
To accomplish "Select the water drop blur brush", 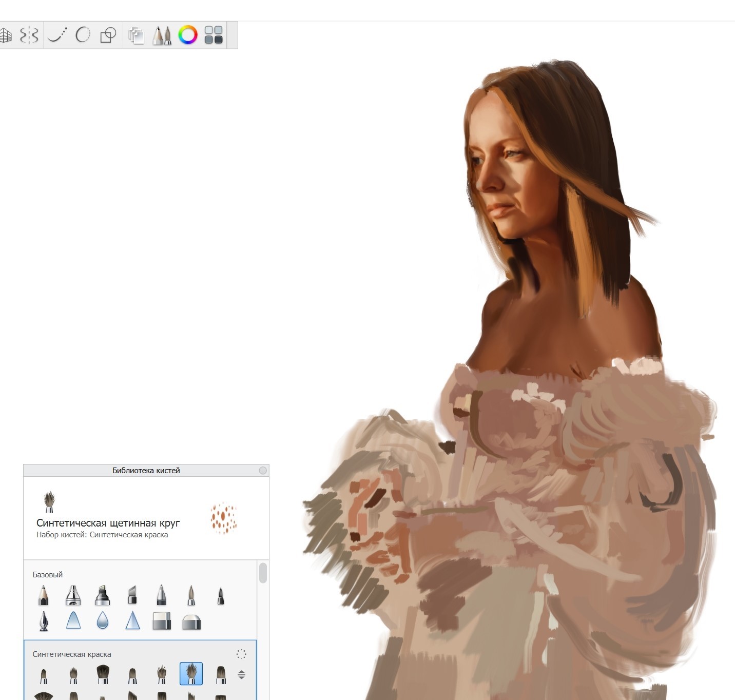I will pos(103,620).
